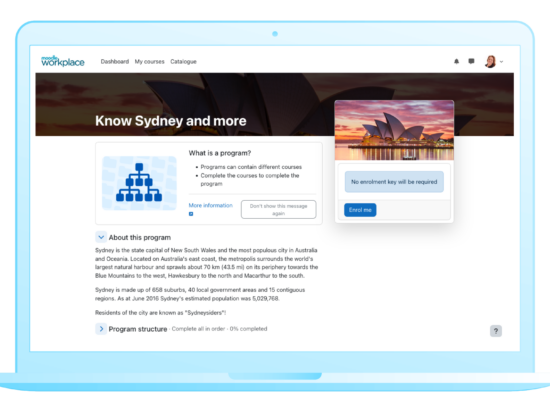This screenshot has height=412, width=550.
Task: Go to the Dashboard menu item
Action: coord(115,61)
